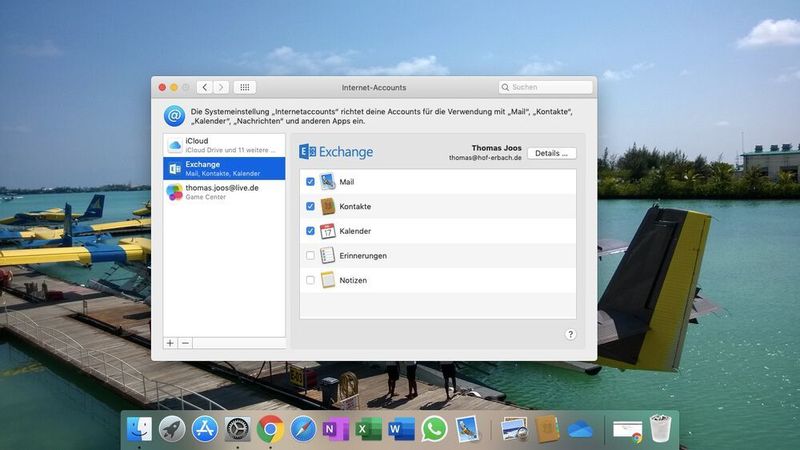The image size is (800, 450).
Task: Launch Google Chrome from the dock
Action: (x=270, y=429)
